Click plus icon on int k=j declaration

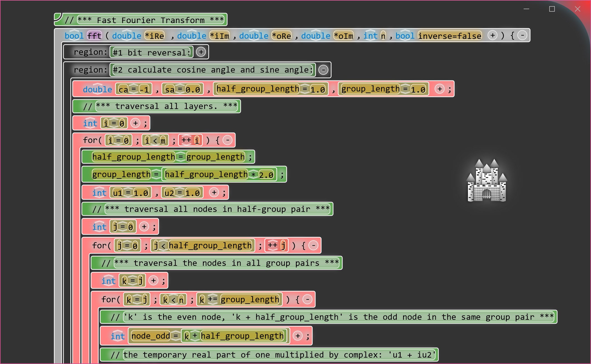153,281
